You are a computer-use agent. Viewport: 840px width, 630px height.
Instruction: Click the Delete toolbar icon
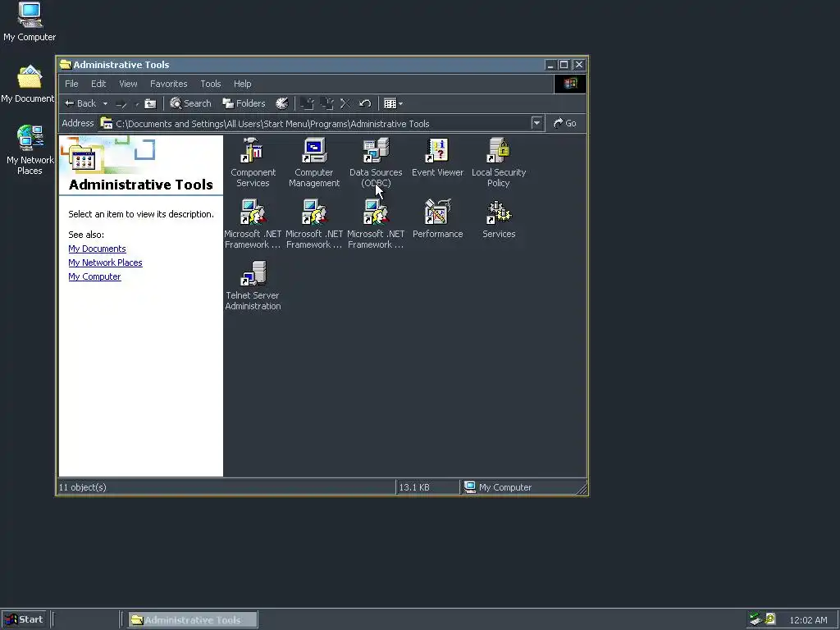[345, 103]
